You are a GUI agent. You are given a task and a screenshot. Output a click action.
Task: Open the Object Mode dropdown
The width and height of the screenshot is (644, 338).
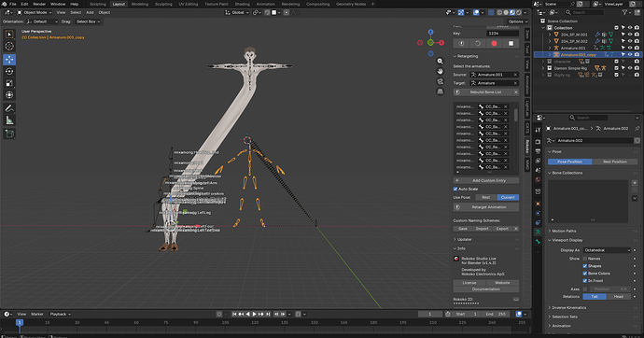(x=35, y=13)
